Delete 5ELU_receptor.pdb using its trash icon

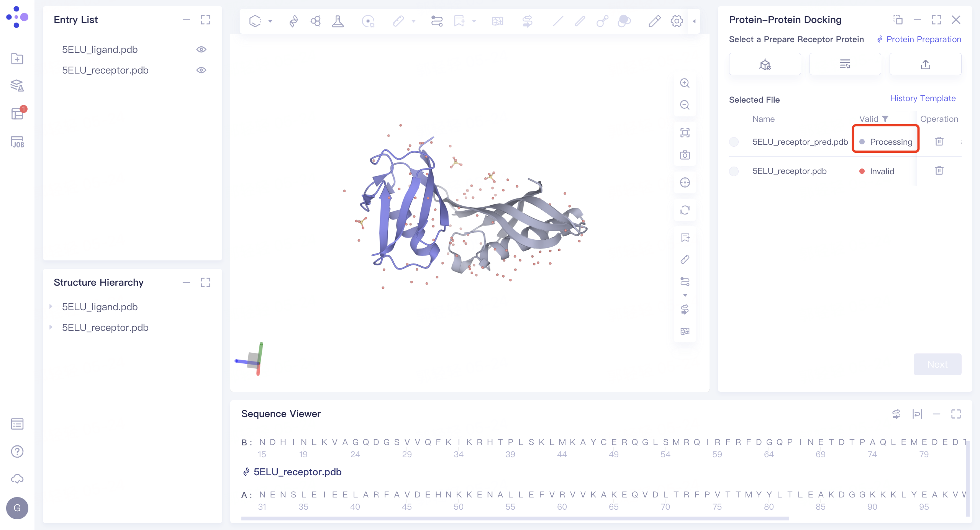(939, 171)
